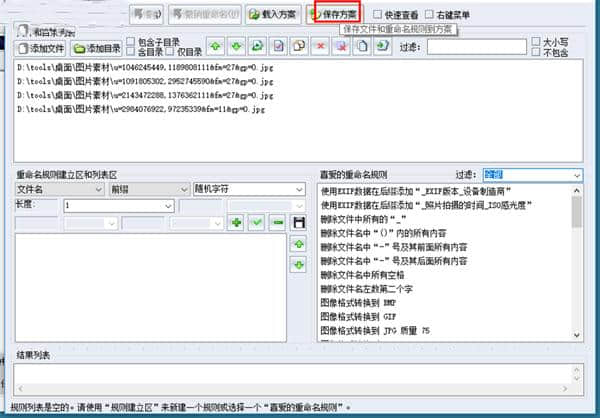Select rule 图像格式转换到 JPG 质量 75
This screenshot has width=600, height=418.
pos(375,330)
